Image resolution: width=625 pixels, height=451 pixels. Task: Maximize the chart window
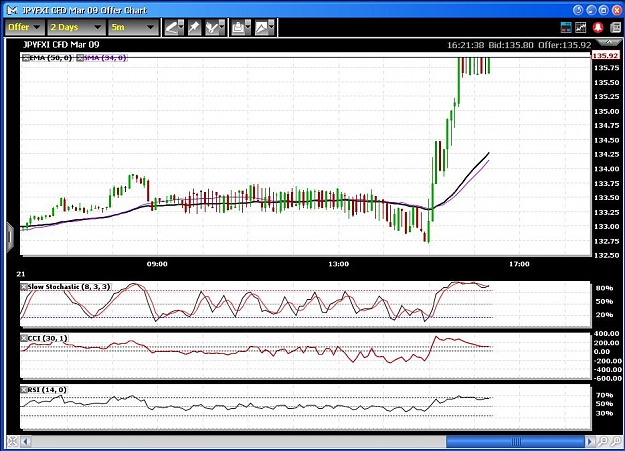tap(604, 10)
